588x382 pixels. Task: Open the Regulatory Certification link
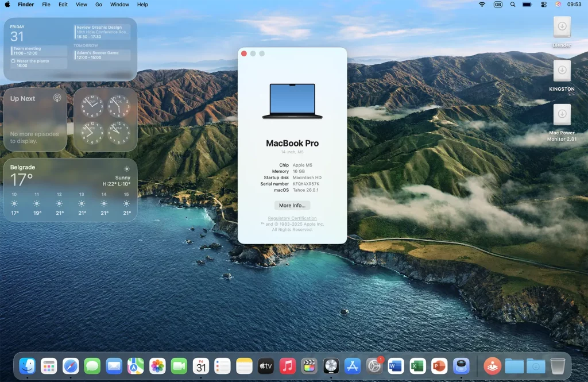pyautogui.click(x=292, y=218)
